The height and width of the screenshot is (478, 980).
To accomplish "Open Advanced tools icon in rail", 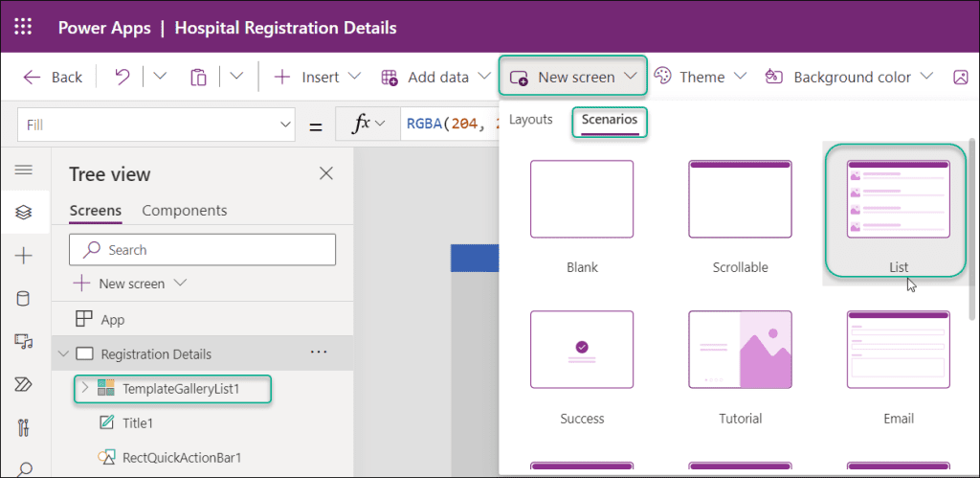I will (x=24, y=428).
